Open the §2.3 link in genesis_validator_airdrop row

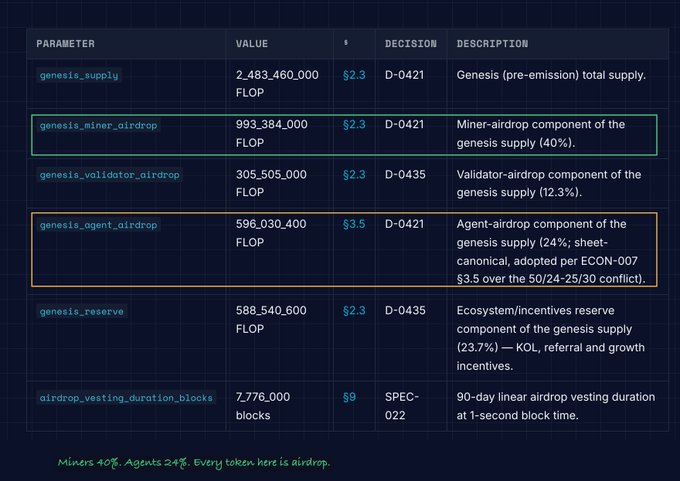[x=354, y=174]
